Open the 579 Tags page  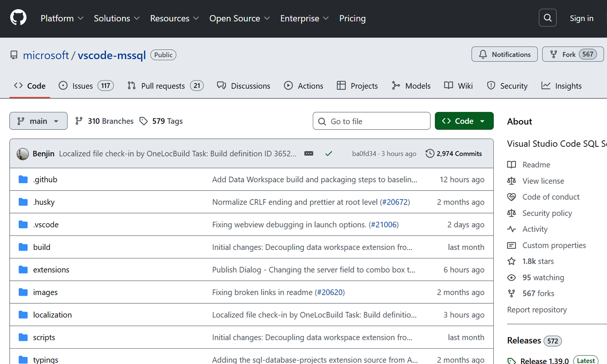coord(161,121)
